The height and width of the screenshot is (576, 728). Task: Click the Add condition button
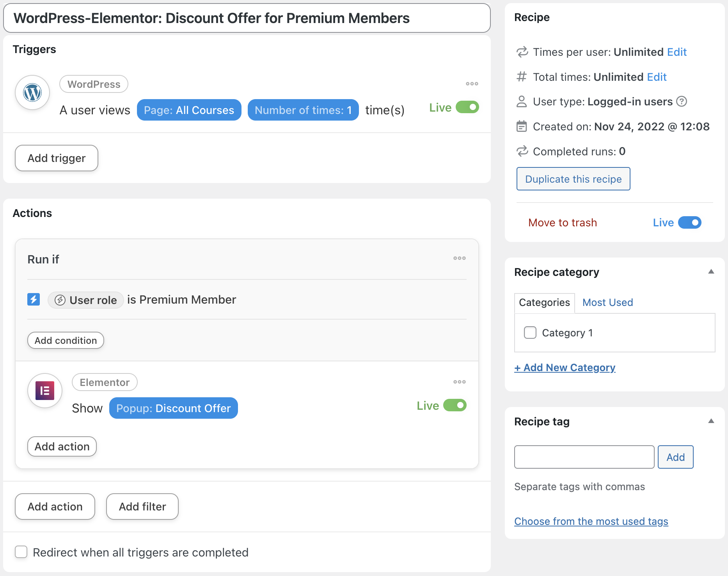click(66, 340)
